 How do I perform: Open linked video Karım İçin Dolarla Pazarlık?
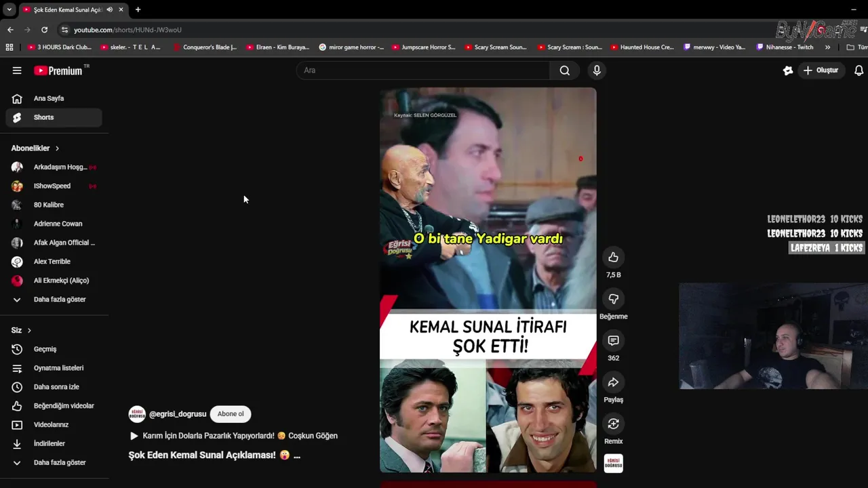pos(233,436)
